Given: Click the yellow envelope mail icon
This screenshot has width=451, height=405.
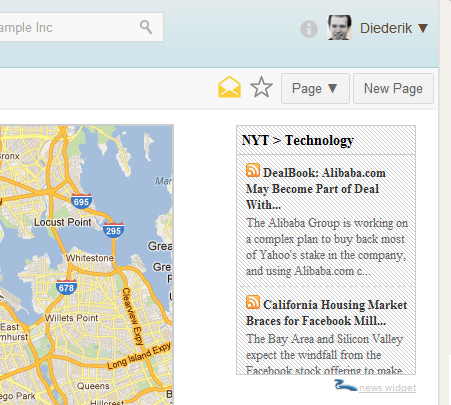Looking at the screenshot, I should click(x=229, y=87).
